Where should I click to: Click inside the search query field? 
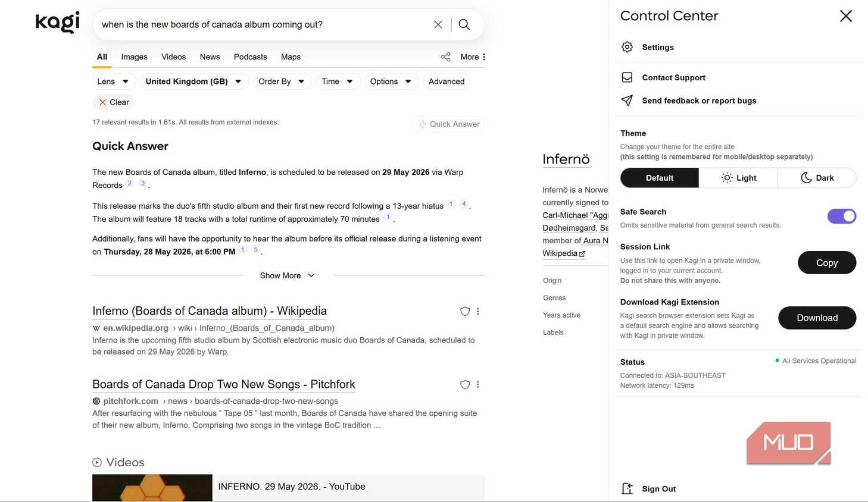[x=262, y=24]
